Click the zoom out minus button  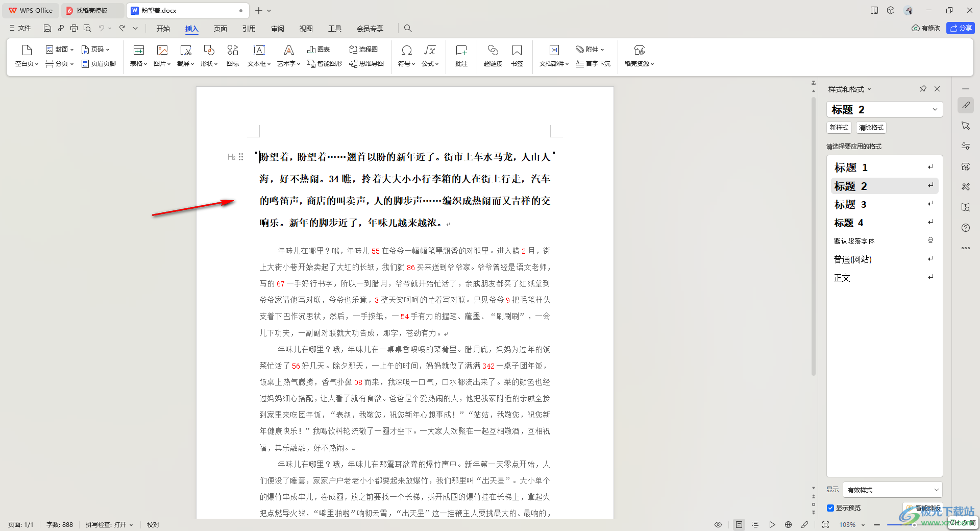point(877,524)
